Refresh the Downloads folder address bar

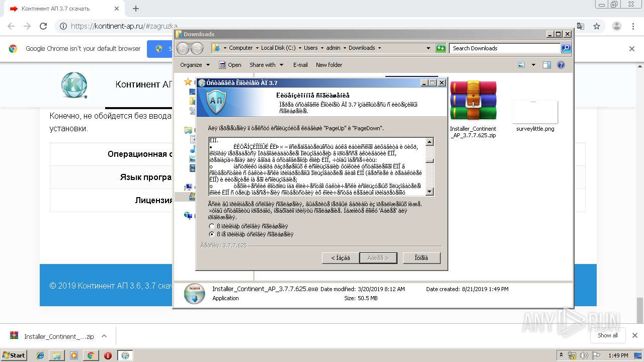[441, 48]
